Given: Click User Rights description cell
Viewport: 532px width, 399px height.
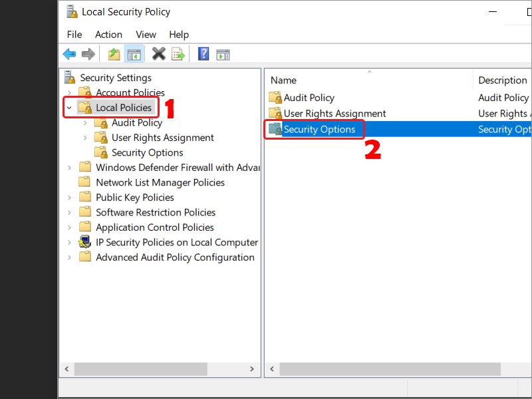Looking at the screenshot, I should (505, 113).
